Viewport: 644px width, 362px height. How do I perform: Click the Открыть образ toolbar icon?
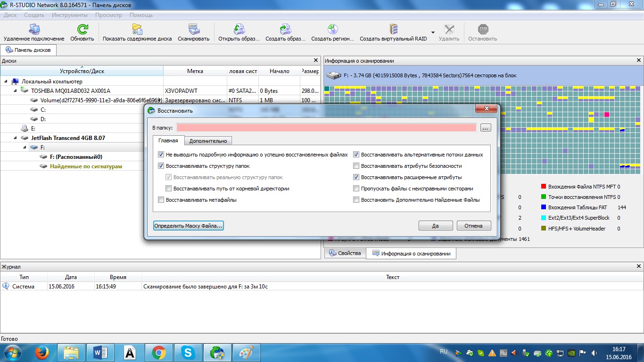pos(239,30)
